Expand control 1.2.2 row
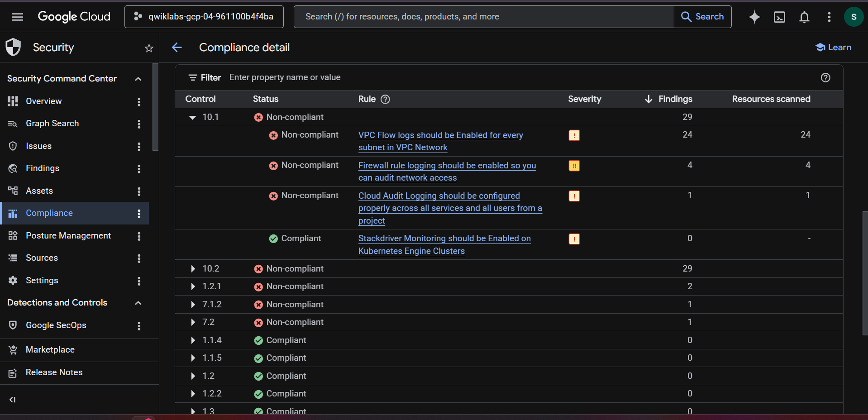Viewport: 868px width, 420px height. tap(193, 394)
